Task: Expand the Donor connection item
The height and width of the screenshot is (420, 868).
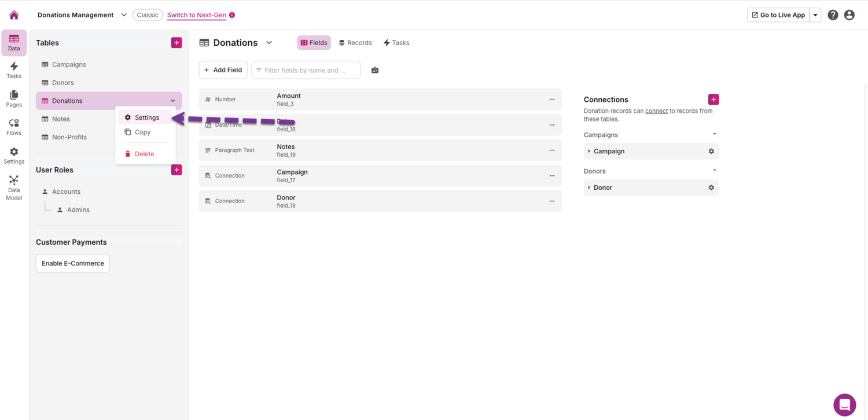Action: click(x=590, y=187)
